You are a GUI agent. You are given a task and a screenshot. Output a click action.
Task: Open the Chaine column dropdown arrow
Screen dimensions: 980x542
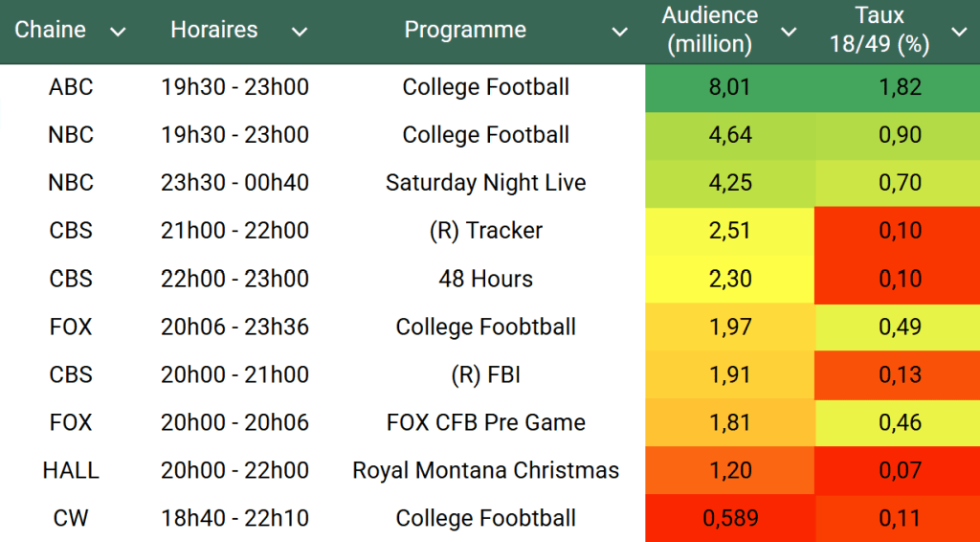tap(118, 32)
